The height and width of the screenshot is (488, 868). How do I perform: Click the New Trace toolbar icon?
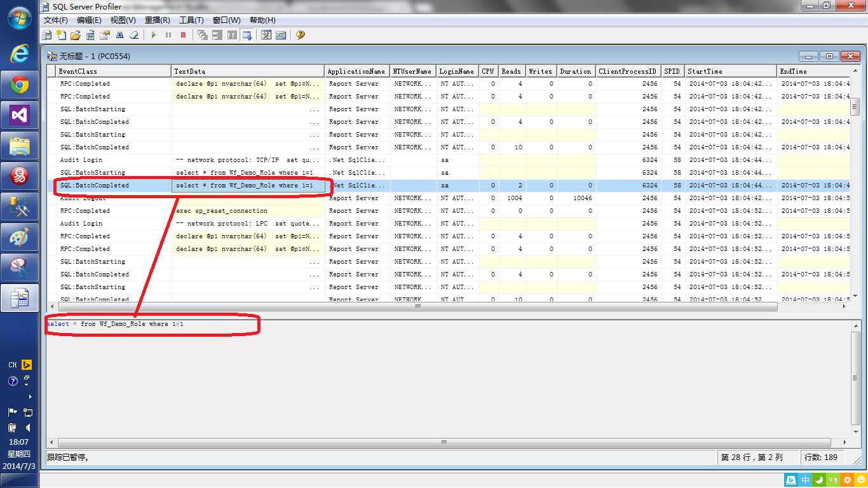pyautogui.click(x=47, y=35)
